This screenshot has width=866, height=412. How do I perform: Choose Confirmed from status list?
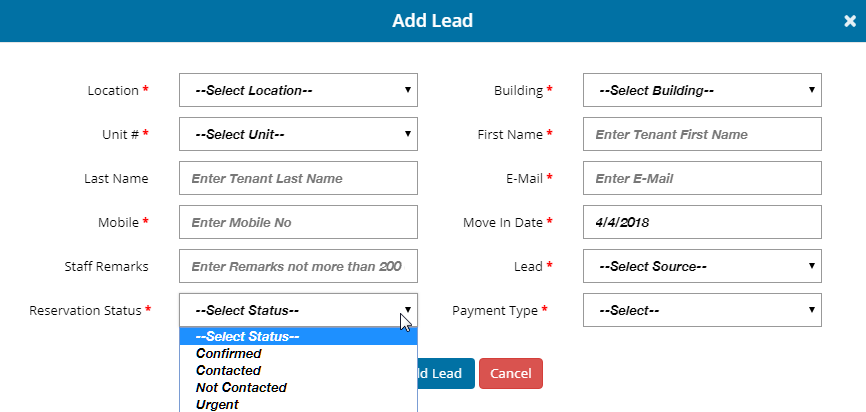point(298,353)
